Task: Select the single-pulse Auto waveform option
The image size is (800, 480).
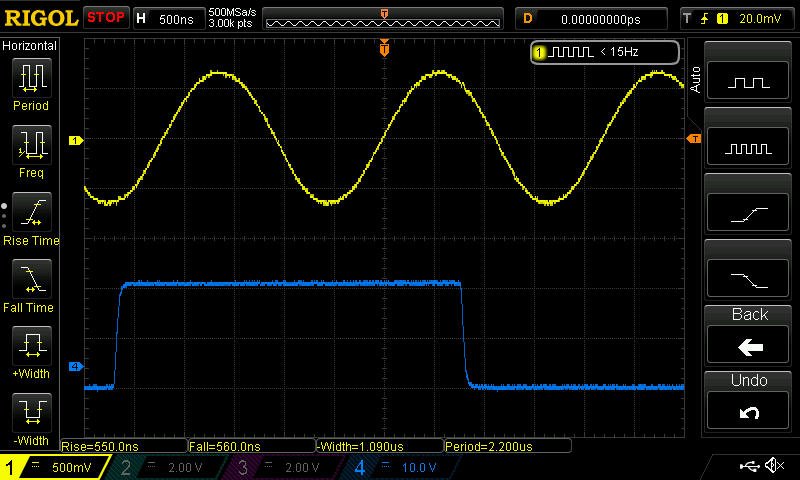Action: [x=749, y=83]
